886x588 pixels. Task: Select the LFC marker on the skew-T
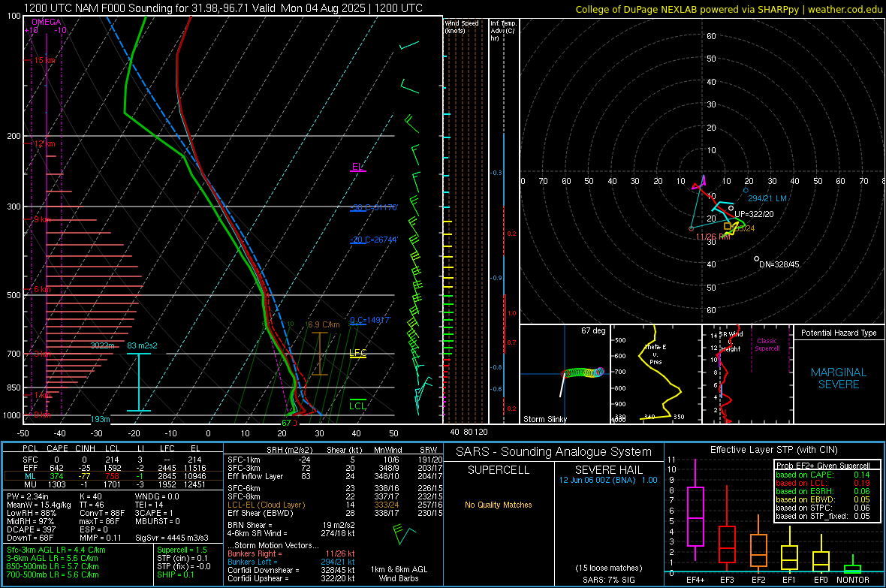[x=357, y=354]
